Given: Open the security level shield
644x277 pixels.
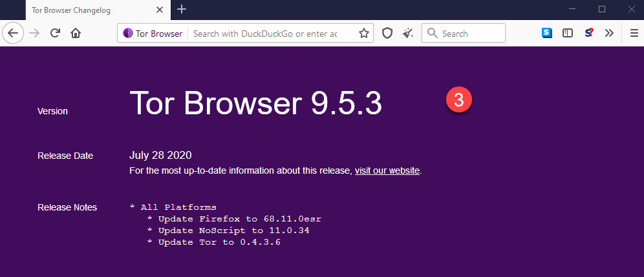Looking at the screenshot, I should click(387, 33).
